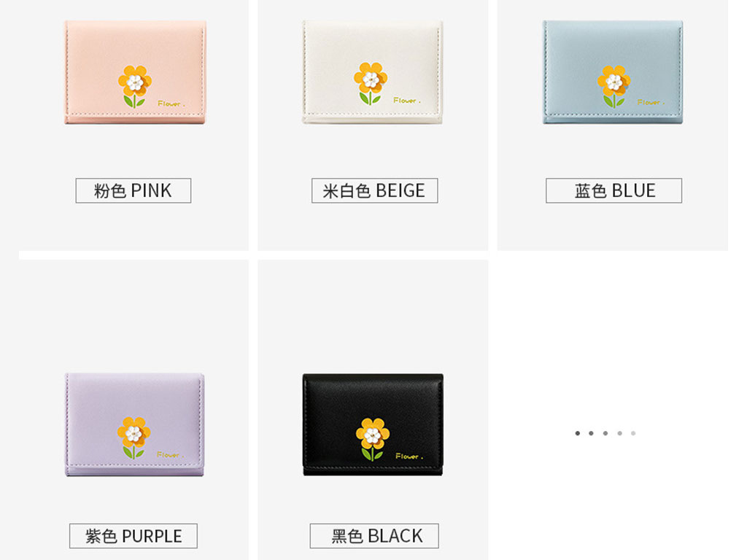Select the beige wallet image
The width and height of the screenshot is (747, 560).
coord(373,72)
